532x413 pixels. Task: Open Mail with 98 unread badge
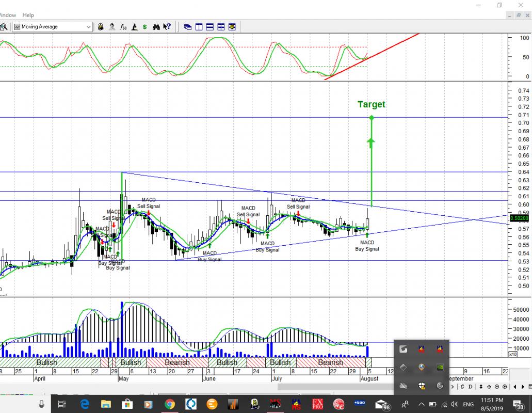pyautogui.click(x=383, y=405)
